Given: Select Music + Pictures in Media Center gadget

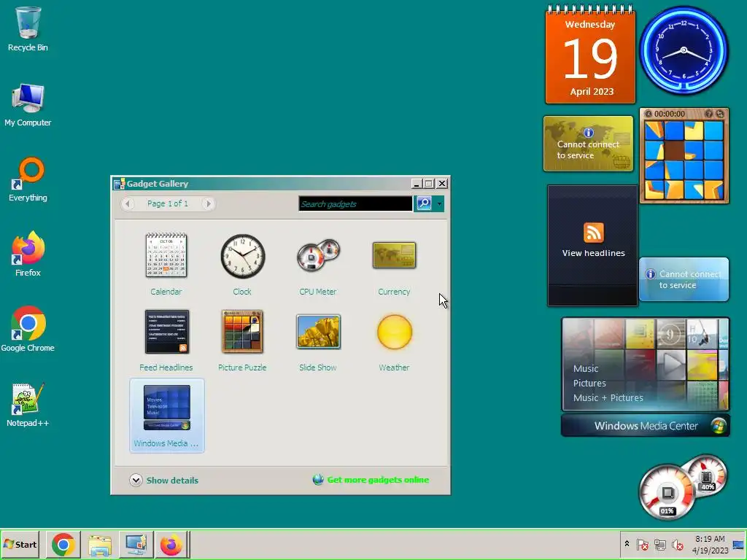Looking at the screenshot, I should click(x=608, y=397).
